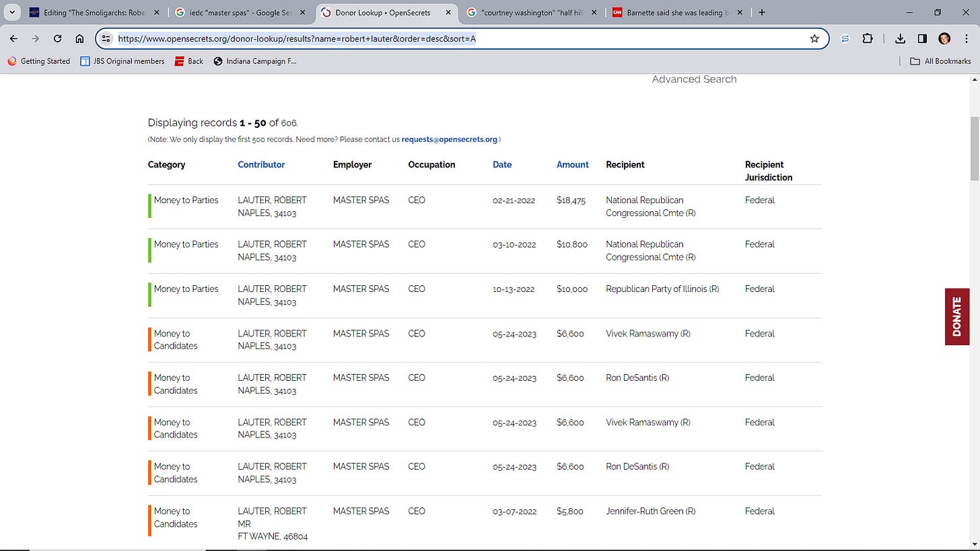This screenshot has height=551, width=980.
Task: Reload the page with the refresh icon
Action: pyautogui.click(x=58, y=39)
